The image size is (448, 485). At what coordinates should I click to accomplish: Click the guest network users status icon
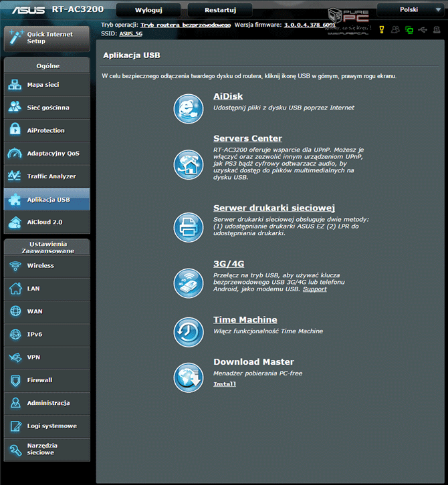[x=395, y=29]
